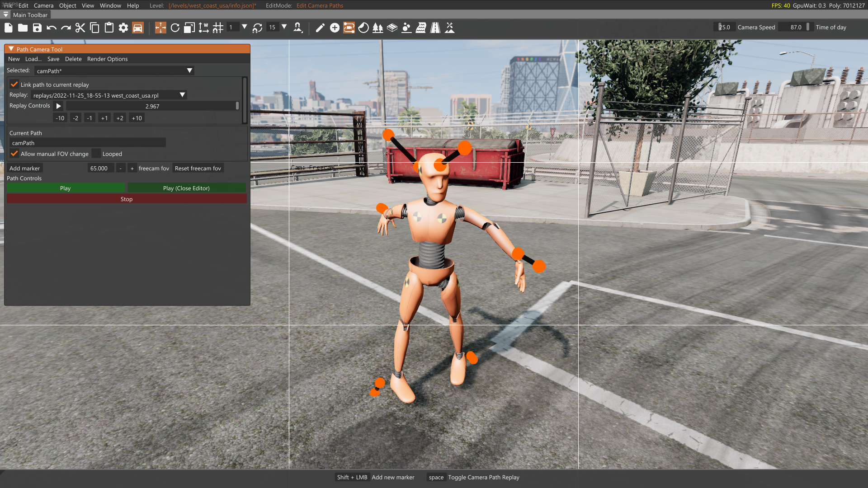Open the Help menu
Screen dimensions: 868x488
[x=133, y=5]
